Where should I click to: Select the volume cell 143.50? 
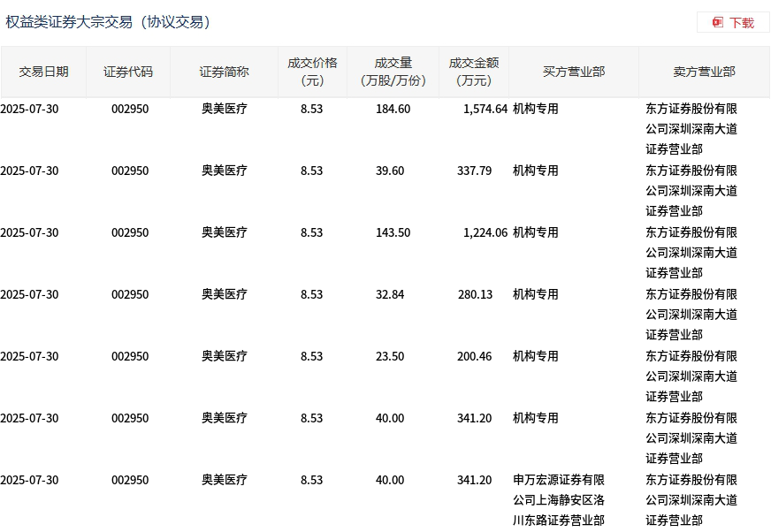(x=393, y=233)
